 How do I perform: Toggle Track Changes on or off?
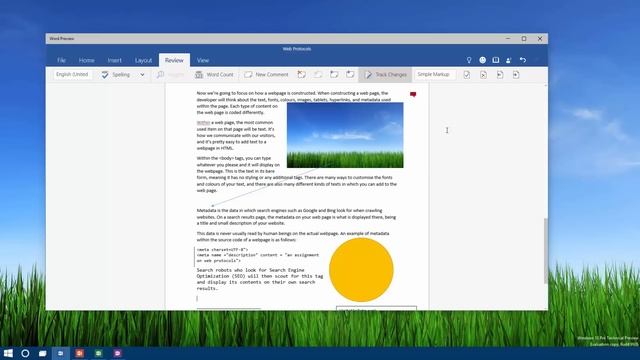coord(385,75)
